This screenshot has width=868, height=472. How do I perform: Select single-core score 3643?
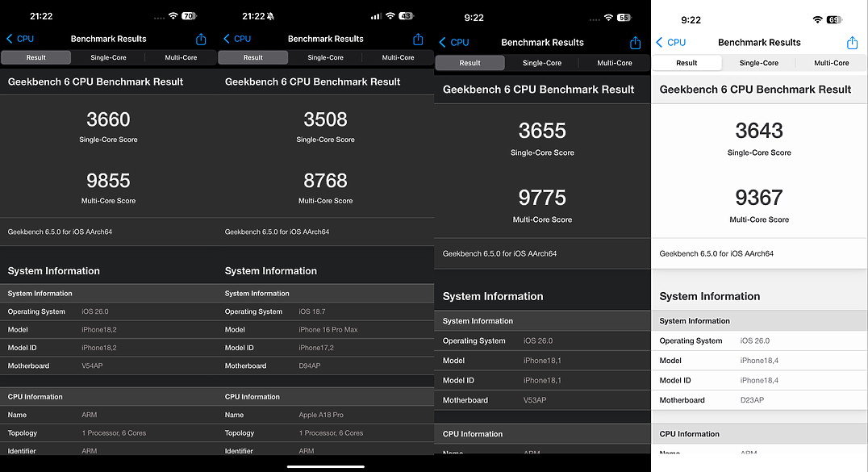tap(760, 131)
